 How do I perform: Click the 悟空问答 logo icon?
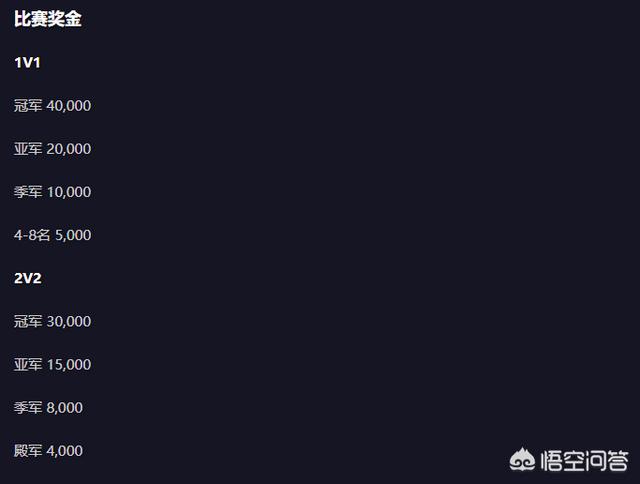coord(522,460)
